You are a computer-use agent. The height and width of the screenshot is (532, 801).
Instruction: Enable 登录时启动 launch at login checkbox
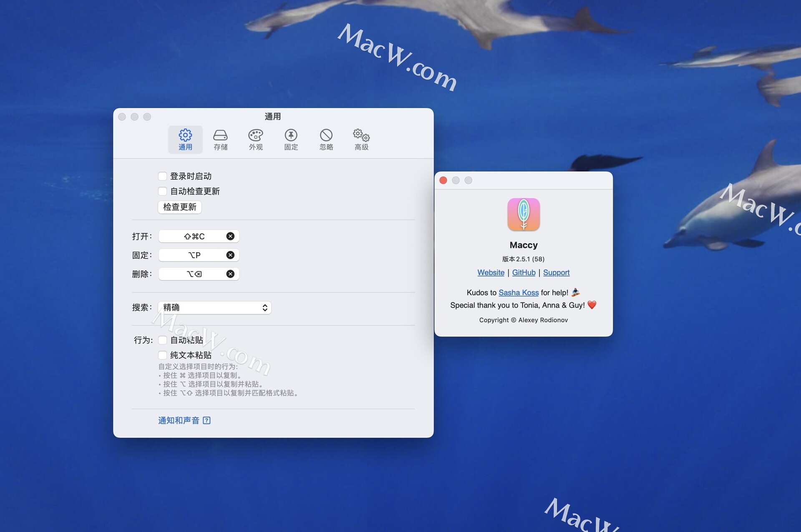pyautogui.click(x=162, y=176)
